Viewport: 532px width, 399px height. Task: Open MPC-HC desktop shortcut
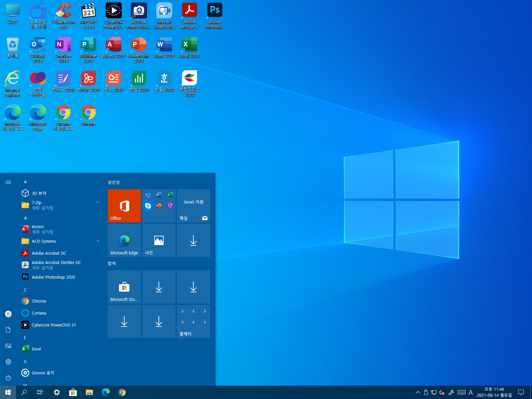click(x=88, y=16)
